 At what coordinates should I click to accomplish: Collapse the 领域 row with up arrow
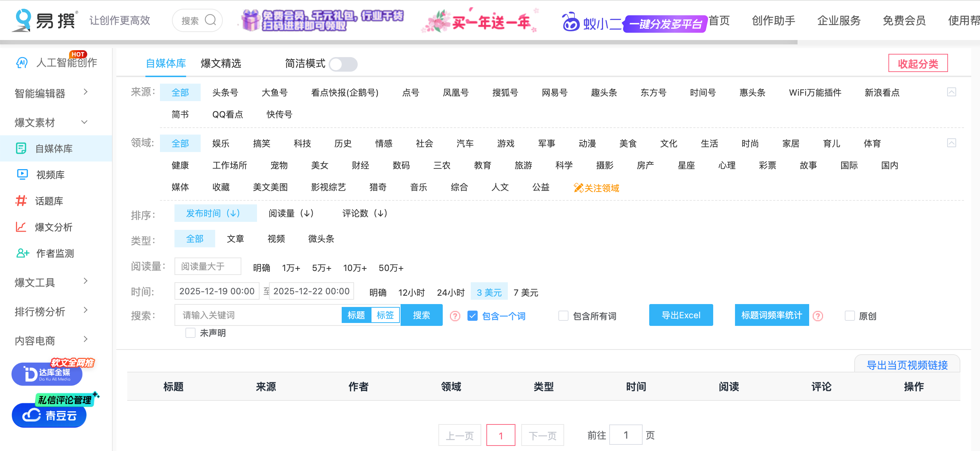pos(952,143)
